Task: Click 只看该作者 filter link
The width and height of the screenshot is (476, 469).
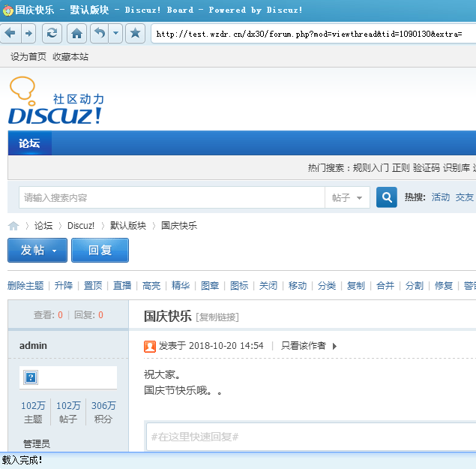Action: 304,346
